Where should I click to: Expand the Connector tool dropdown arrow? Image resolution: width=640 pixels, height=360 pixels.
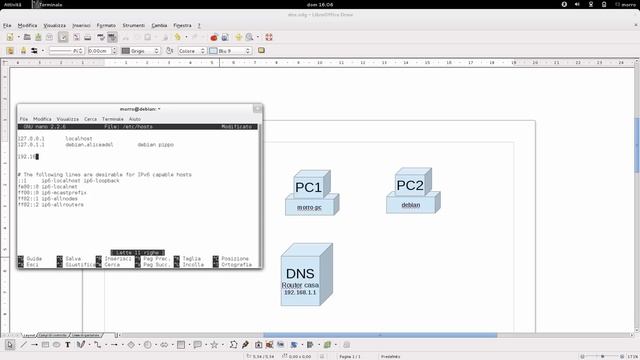point(106,345)
